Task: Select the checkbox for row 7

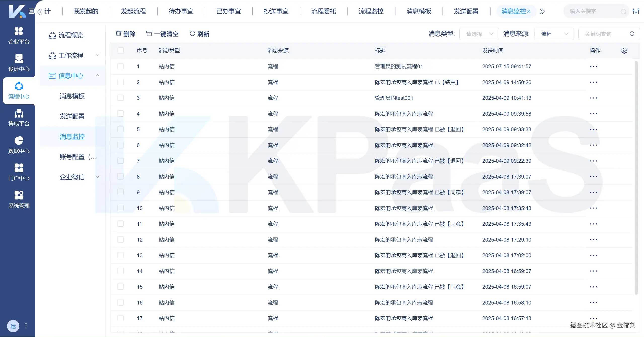Action: tap(120, 161)
